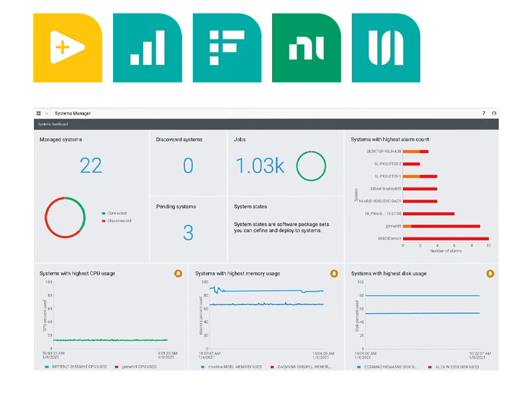Click the upper blue memory usage line
This screenshot has height=399, width=532.
tap(268, 291)
